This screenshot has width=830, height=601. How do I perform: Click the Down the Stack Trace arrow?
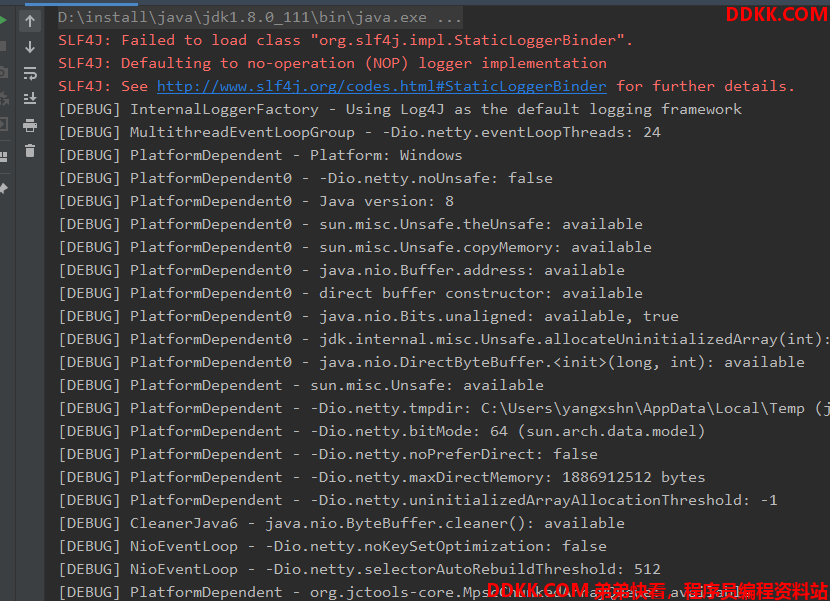pos(30,46)
